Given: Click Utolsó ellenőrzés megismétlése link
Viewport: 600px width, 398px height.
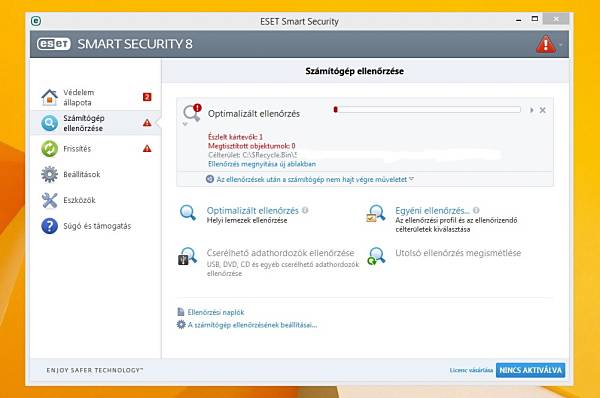Looking at the screenshot, I should coord(458,253).
